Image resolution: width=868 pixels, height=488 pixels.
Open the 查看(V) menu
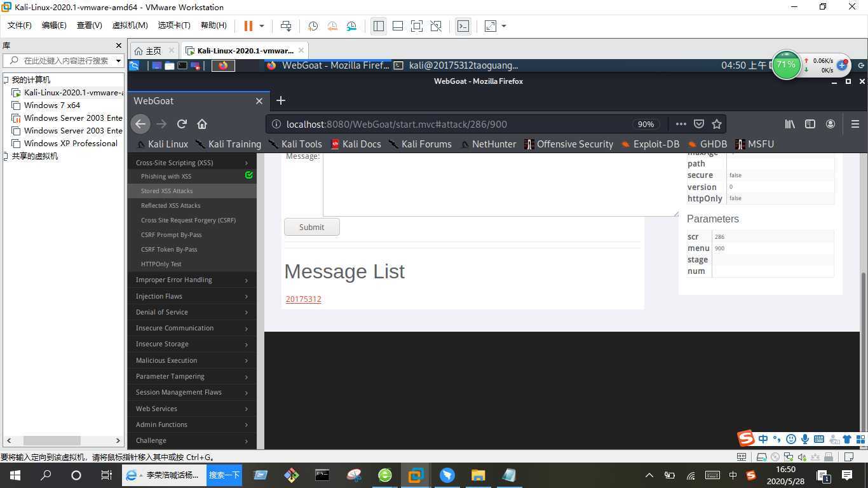click(x=89, y=25)
